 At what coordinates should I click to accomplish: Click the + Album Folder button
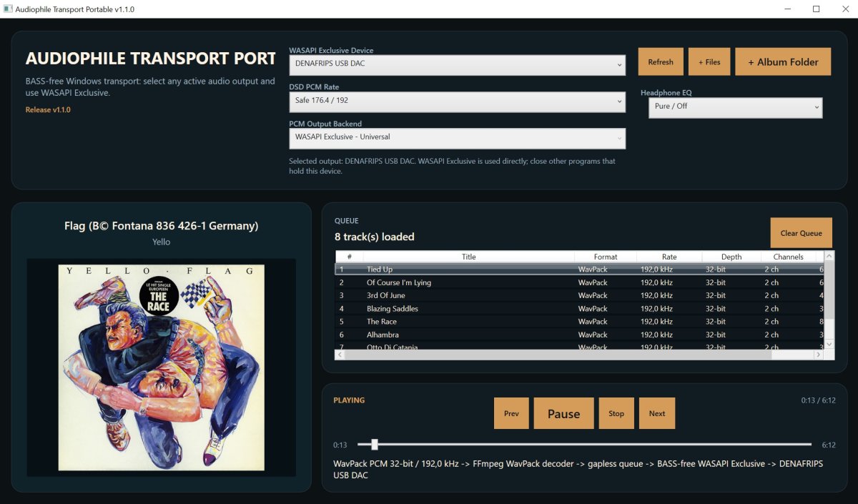click(783, 62)
